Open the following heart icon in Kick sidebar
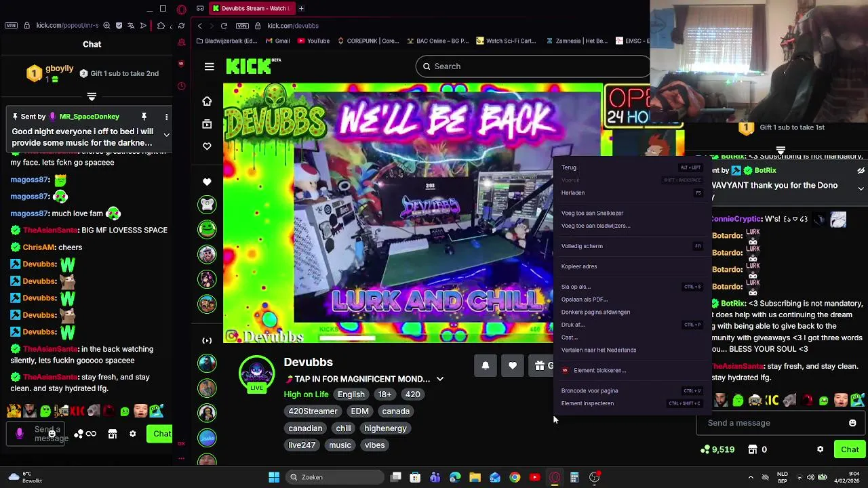Screen dimensions: 868x488 [207, 146]
